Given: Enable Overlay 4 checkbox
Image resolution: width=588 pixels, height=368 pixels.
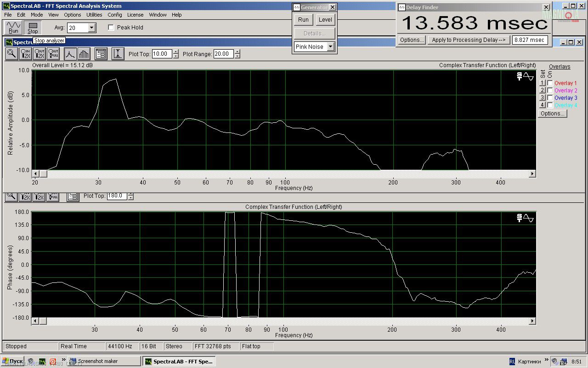Looking at the screenshot, I should (550, 105).
